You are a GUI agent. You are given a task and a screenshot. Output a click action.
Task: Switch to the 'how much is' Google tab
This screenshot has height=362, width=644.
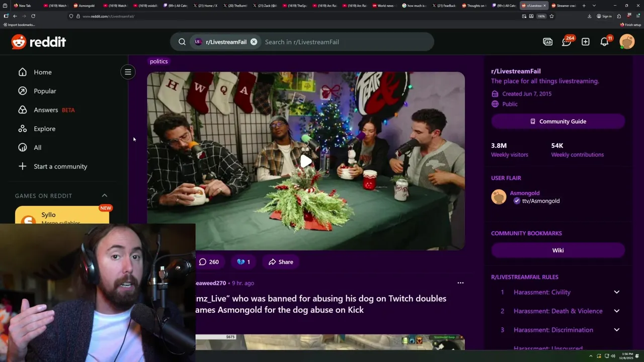point(414,6)
